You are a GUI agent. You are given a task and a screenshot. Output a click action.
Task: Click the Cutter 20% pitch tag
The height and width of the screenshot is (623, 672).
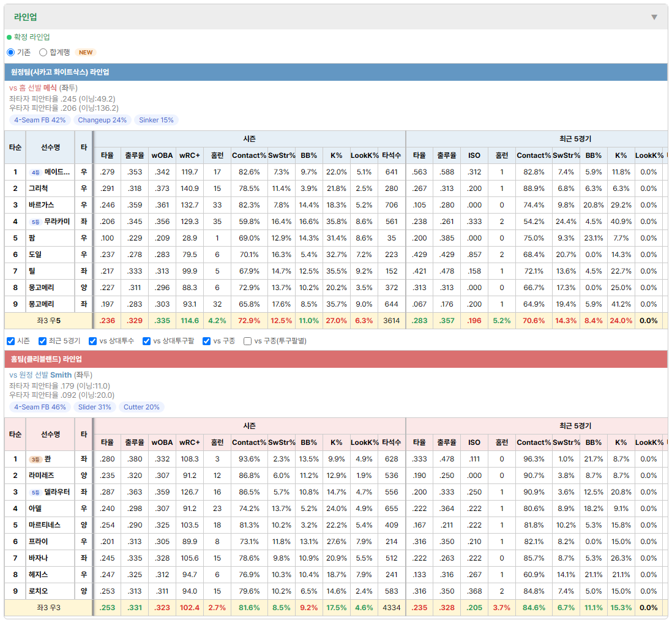(x=141, y=407)
